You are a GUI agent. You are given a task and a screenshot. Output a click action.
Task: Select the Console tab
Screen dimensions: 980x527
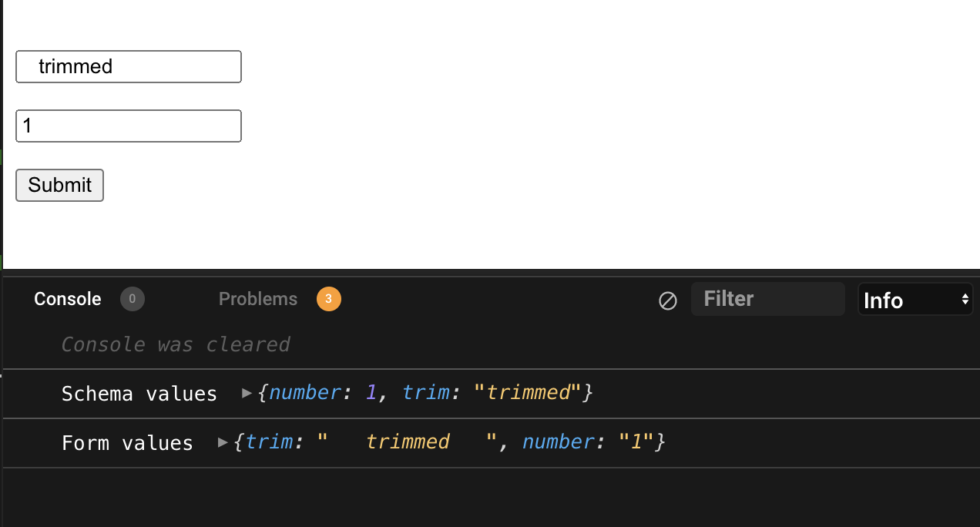click(67, 299)
